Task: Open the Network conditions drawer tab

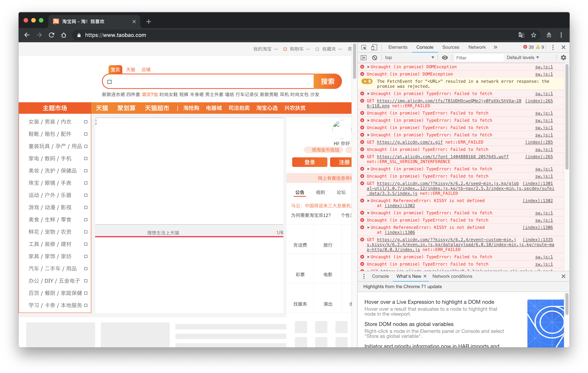Action: click(x=452, y=276)
